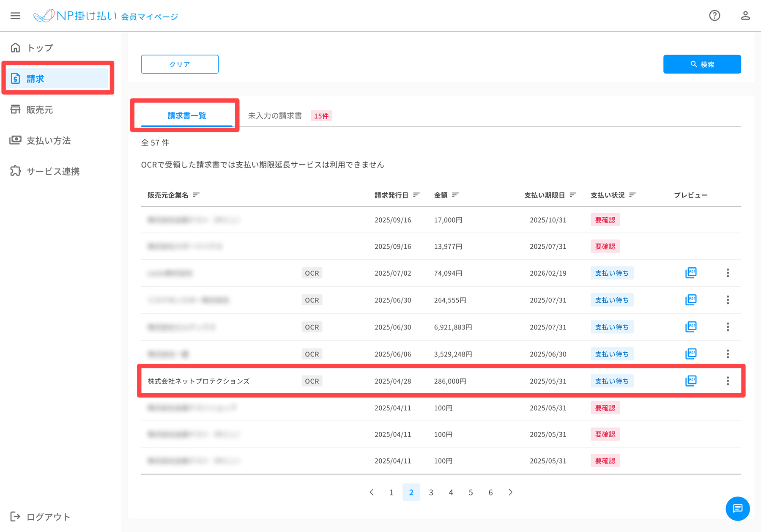
Task: Open PDF preview for 74,094円 invoice
Action: click(691, 273)
